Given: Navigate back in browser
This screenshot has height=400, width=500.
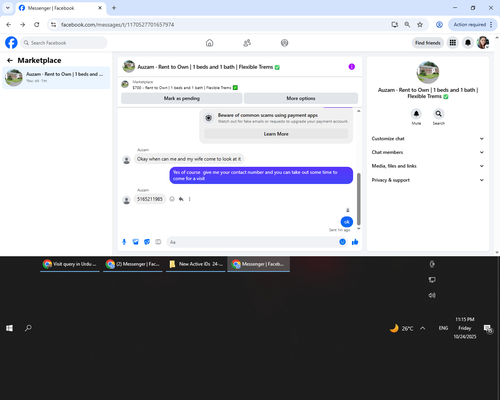Looking at the screenshot, I should click(x=9, y=25).
